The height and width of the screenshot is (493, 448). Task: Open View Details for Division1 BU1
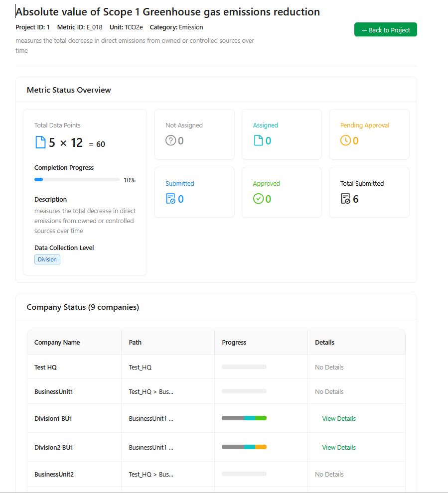coord(339,418)
